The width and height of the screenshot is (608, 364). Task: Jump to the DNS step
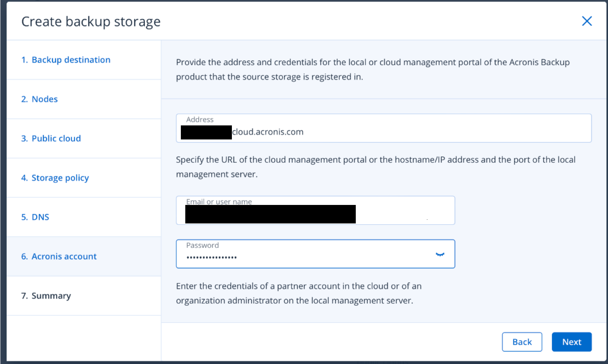click(35, 217)
